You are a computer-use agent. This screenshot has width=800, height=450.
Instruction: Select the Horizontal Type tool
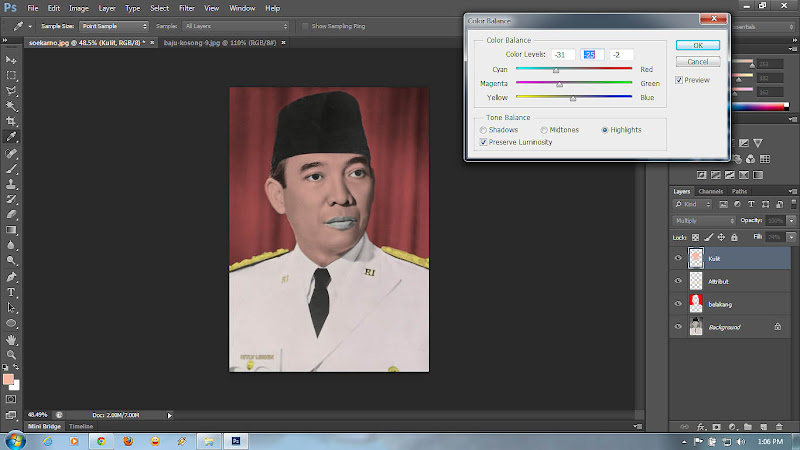tap(11, 292)
